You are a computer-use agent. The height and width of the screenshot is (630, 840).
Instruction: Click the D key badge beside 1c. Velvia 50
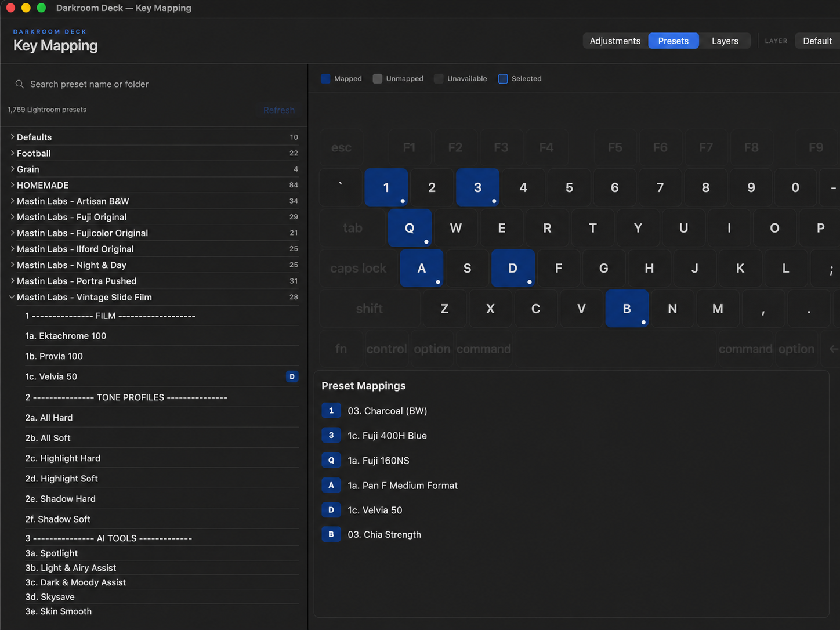292,376
